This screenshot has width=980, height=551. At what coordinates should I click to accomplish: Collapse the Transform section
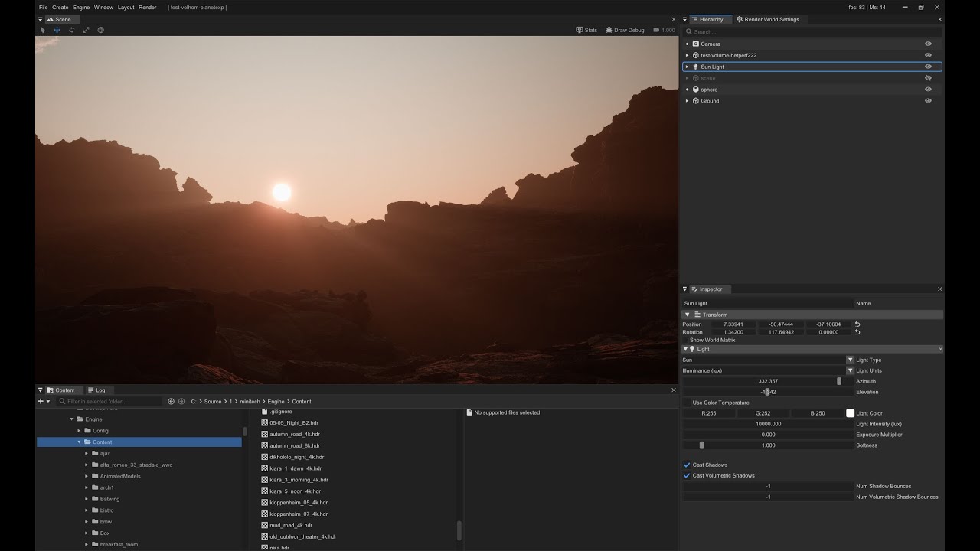pyautogui.click(x=687, y=315)
